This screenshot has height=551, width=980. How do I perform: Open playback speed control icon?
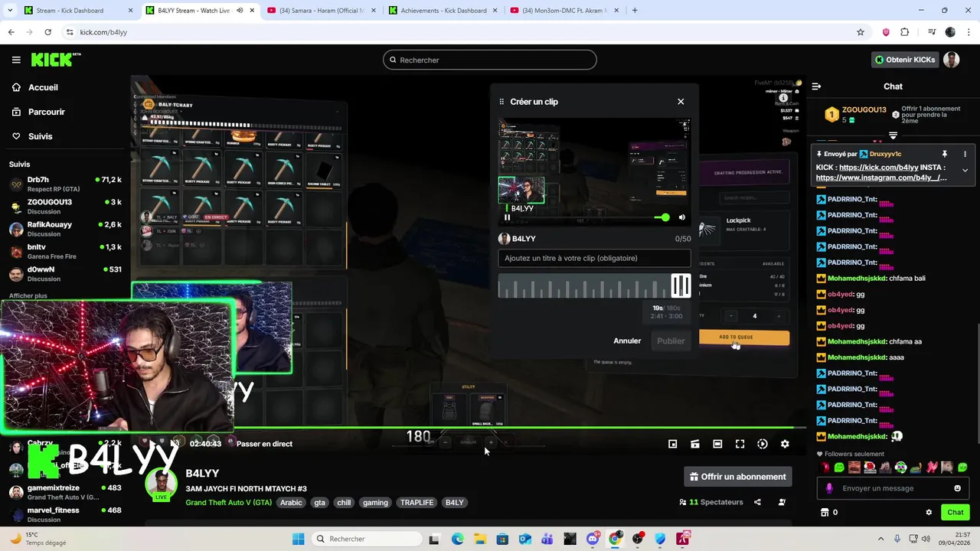pyautogui.click(x=763, y=444)
